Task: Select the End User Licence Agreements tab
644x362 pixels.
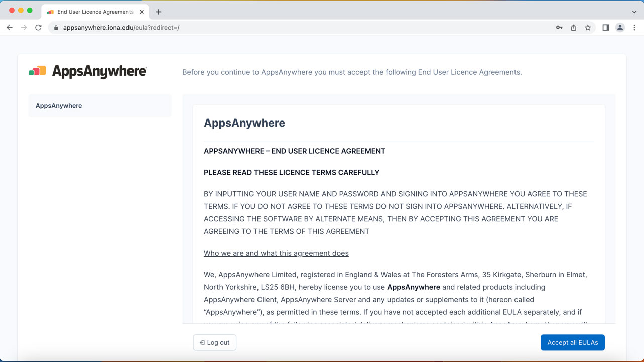Action: pos(94,12)
